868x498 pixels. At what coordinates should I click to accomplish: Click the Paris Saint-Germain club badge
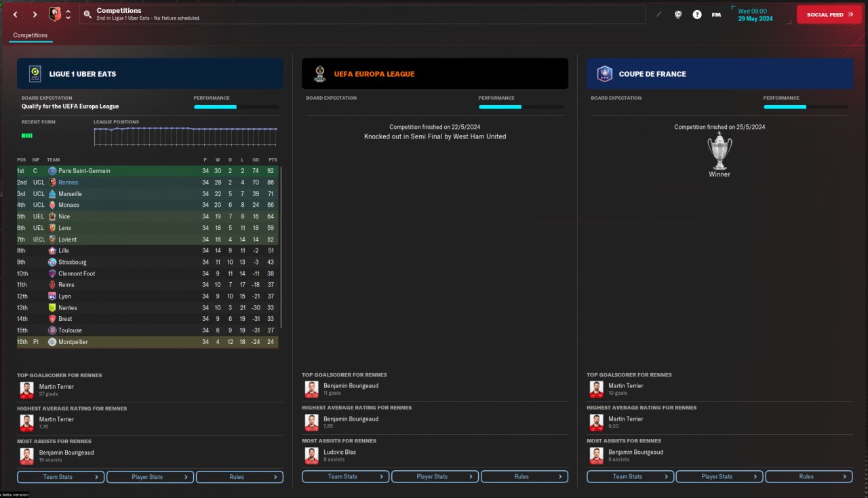tap(52, 171)
